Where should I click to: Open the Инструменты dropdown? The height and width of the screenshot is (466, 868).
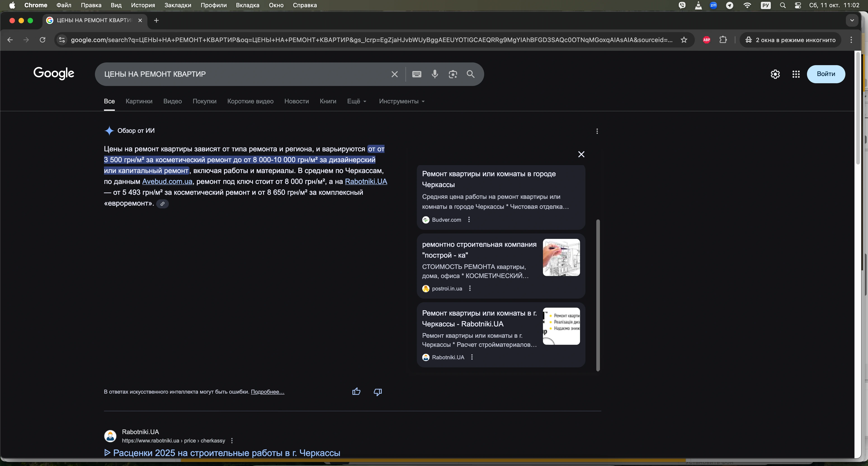pyautogui.click(x=401, y=101)
